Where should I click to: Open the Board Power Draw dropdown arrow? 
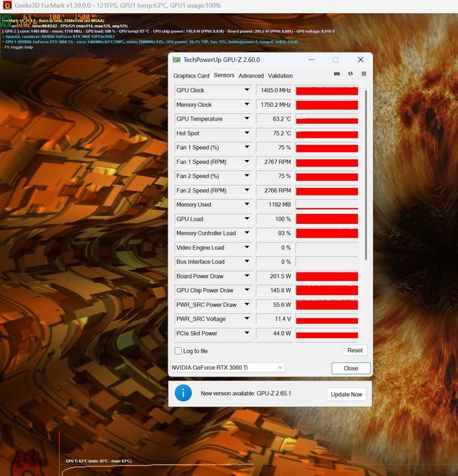(247, 276)
